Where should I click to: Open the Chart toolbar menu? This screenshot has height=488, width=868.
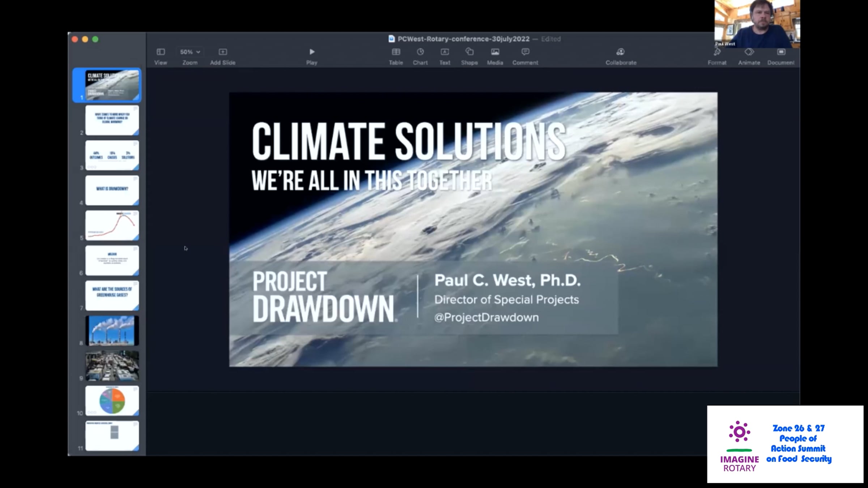point(420,52)
